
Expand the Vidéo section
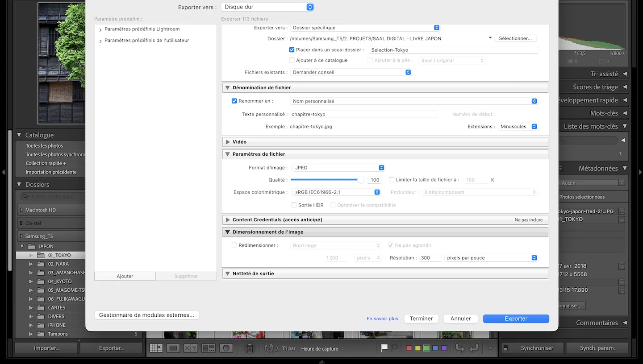click(x=228, y=142)
